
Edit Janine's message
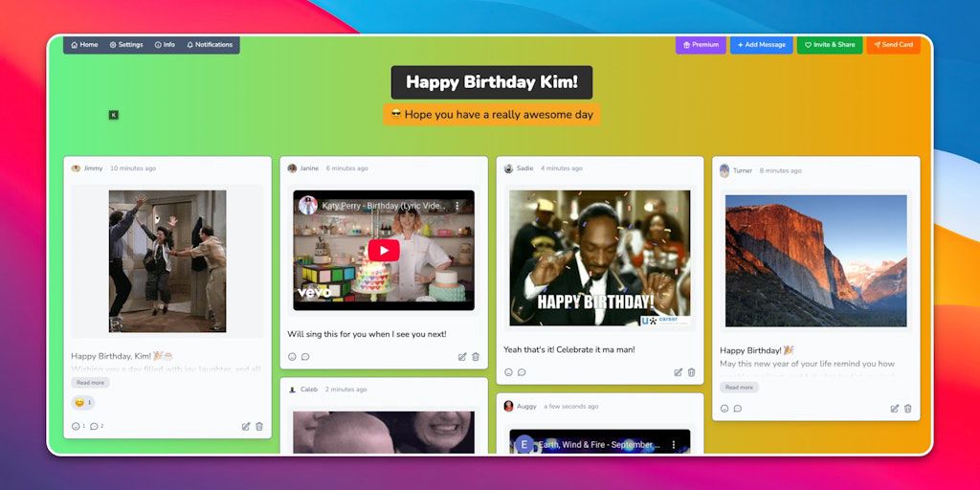point(462,357)
